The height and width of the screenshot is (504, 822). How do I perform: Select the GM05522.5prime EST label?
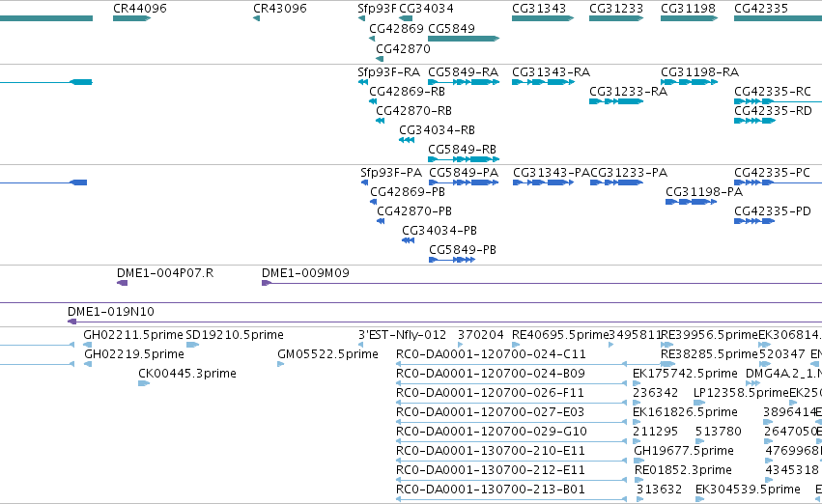327,354
